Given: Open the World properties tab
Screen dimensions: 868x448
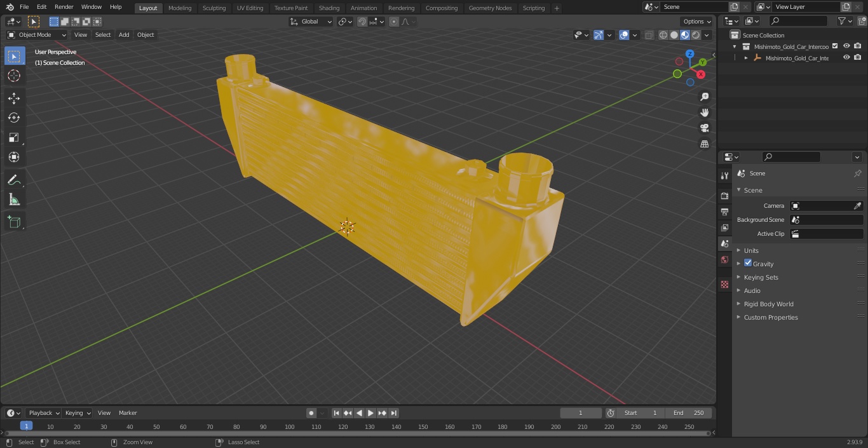Looking at the screenshot, I should click(x=724, y=259).
